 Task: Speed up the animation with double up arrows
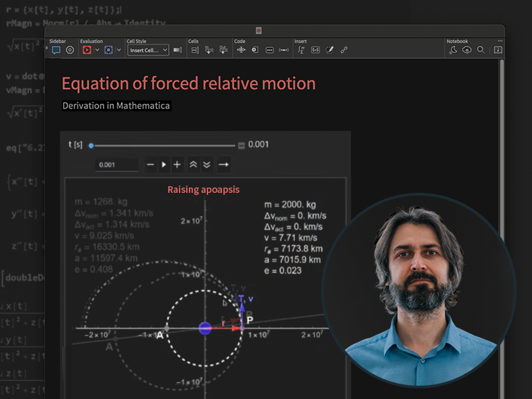194,165
